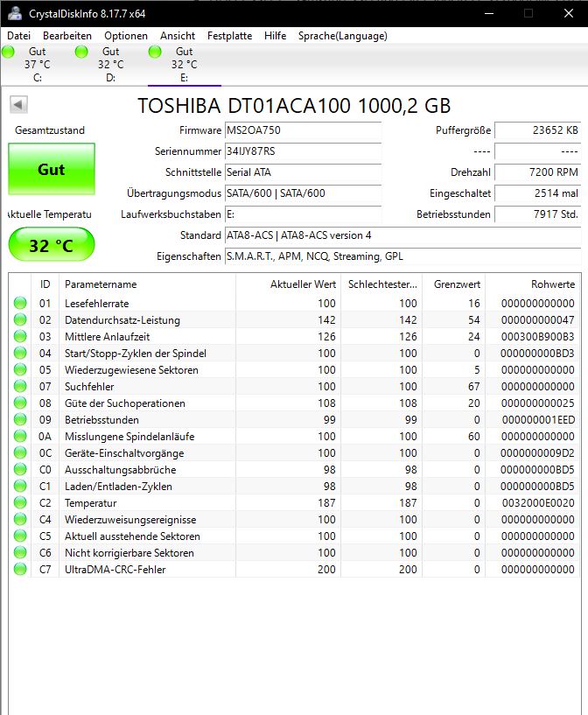
Task: Open the Optionen menu
Action: click(x=126, y=36)
